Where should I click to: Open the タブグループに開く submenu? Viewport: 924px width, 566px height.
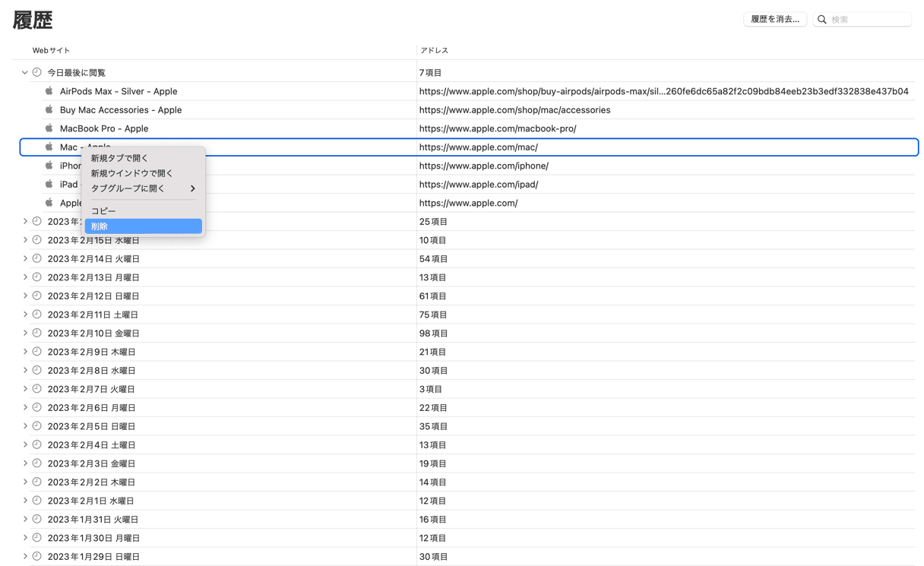click(x=143, y=188)
